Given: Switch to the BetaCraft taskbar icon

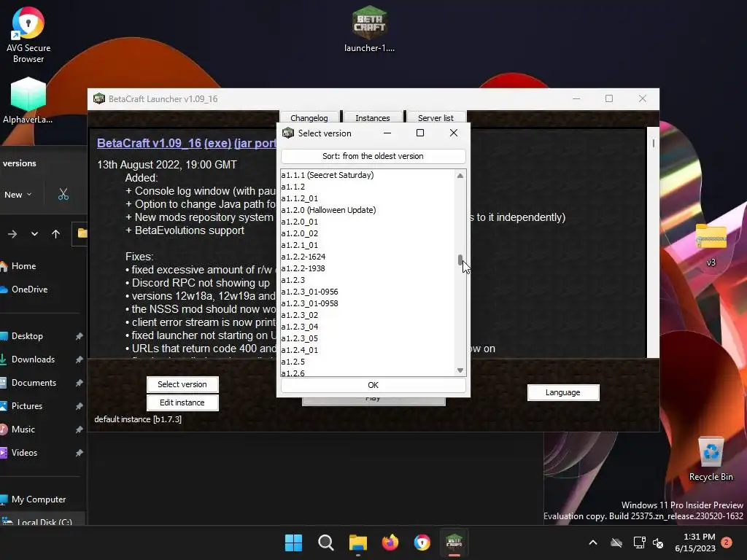Looking at the screenshot, I should coord(454,542).
